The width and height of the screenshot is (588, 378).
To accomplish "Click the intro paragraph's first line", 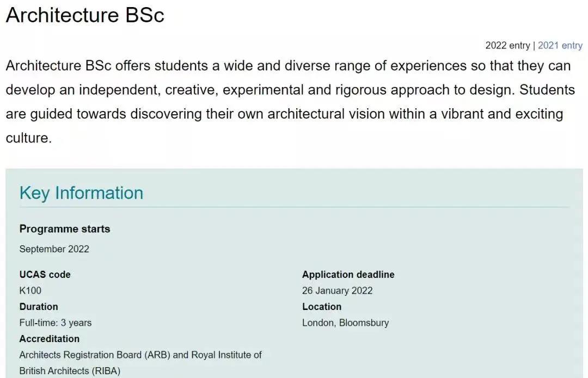I will (x=289, y=66).
